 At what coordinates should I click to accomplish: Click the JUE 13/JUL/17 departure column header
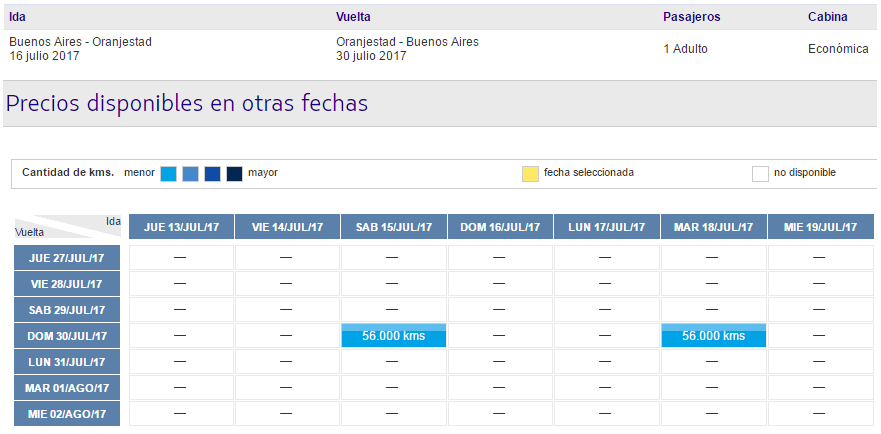[x=181, y=227]
